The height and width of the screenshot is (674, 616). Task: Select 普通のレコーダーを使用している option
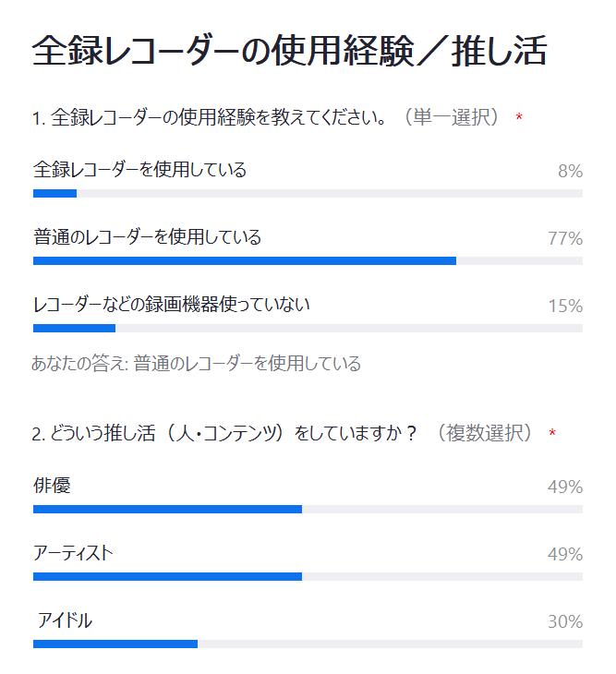[x=147, y=237]
